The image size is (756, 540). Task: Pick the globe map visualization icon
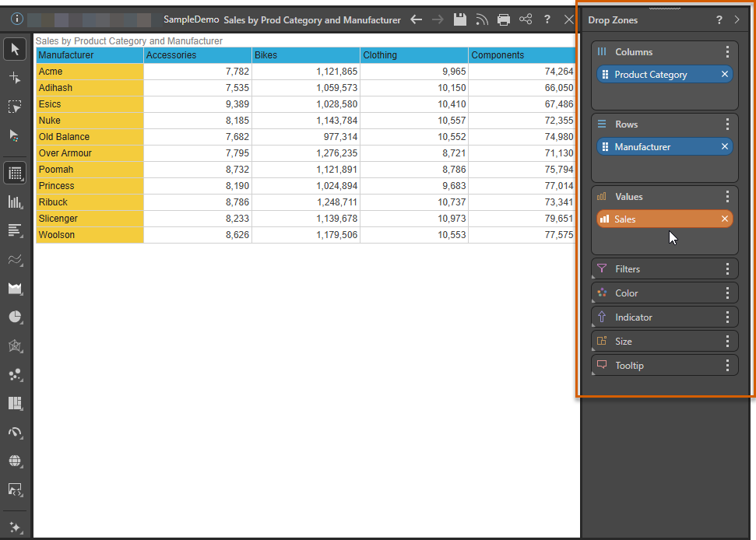click(x=15, y=461)
